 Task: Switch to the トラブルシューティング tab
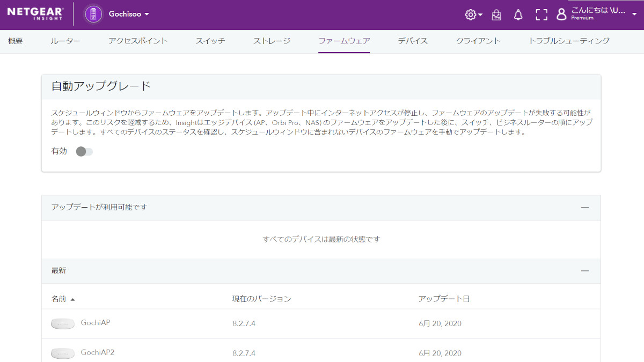click(x=569, y=41)
